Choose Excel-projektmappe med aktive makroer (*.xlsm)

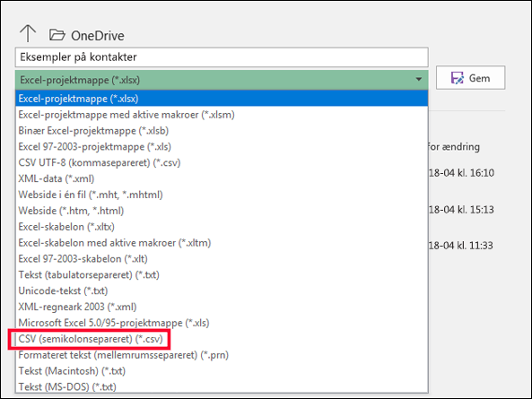(222, 115)
